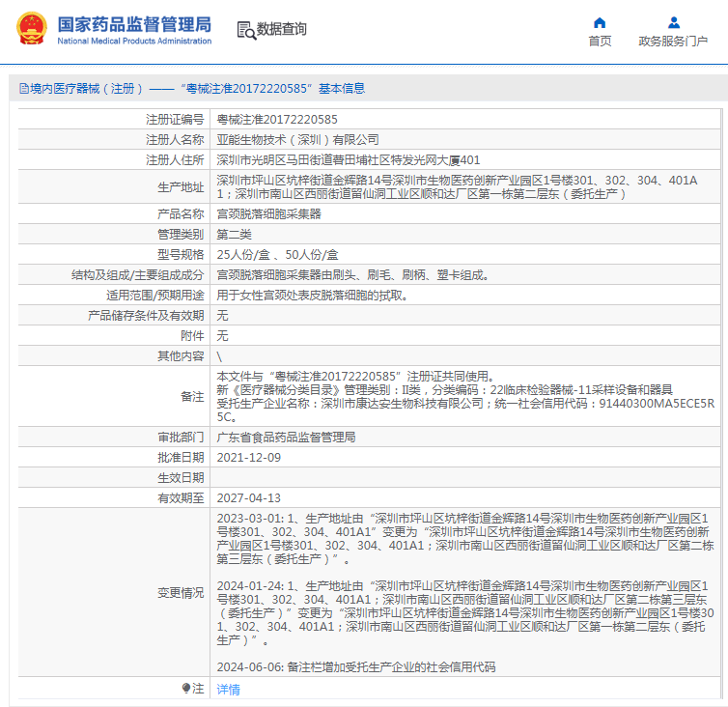Click the 注册人名称 label
This screenshot has height=707, width=728.
click(175, 140)
